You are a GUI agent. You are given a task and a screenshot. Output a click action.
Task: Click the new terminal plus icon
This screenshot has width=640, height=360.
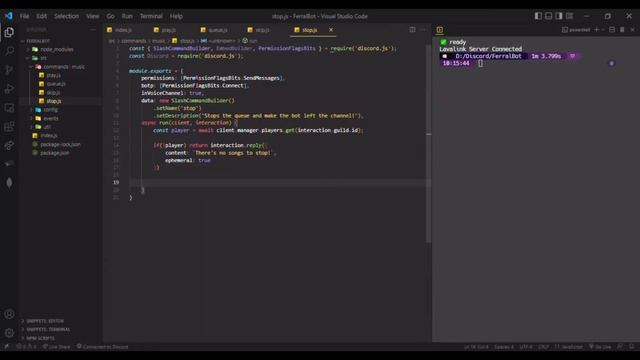pyautogui.click(x=596, y=30)
